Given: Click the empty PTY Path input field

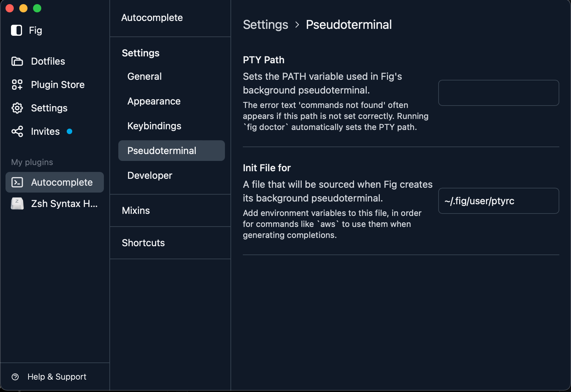Looking at the screenshot, I should point(498,93).
